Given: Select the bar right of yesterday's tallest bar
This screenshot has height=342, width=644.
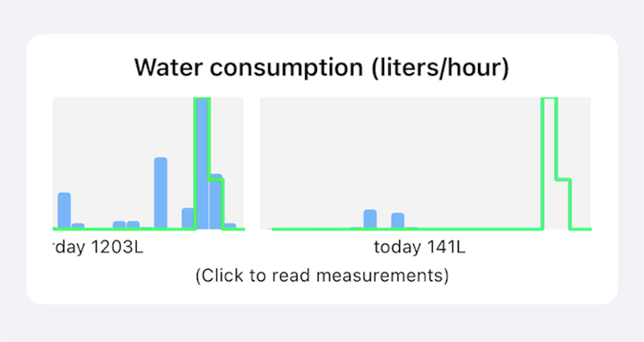Looking at the screenshot, I should pyautogui.click(x=216, y=201).
